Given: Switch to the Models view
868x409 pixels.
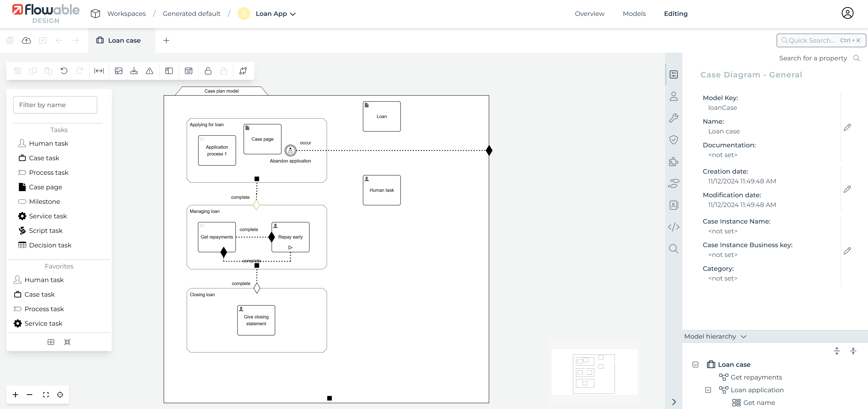Looking at the screenshot, I should pos(634,14).
